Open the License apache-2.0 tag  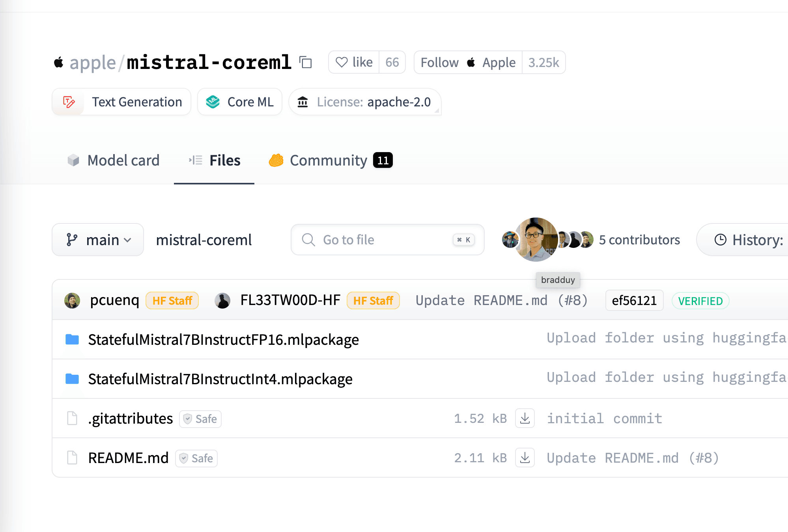pyautogui.click(x=365, y=102)
